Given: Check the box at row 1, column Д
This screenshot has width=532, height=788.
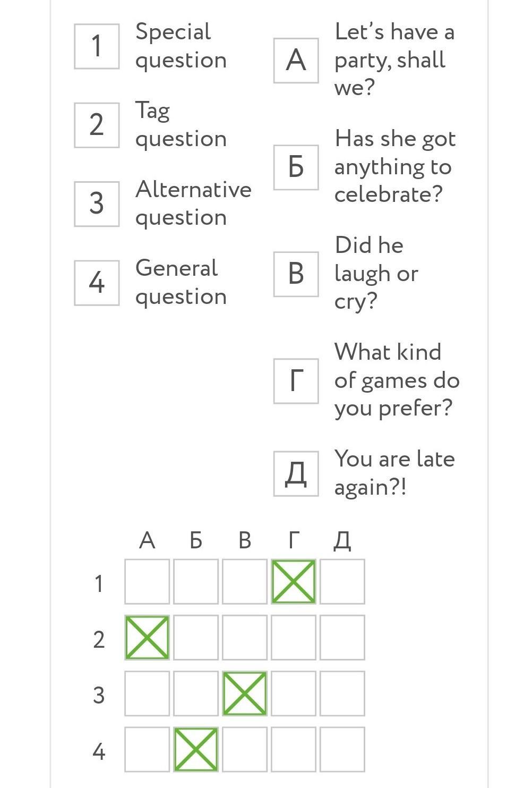Looking at the screenshot, I should tap(342, 581).
